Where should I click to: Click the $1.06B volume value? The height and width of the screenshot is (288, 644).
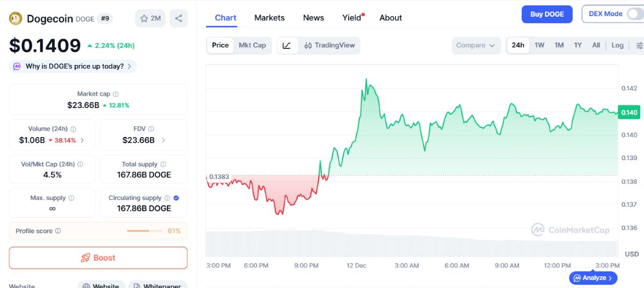[x=32, y=140]
